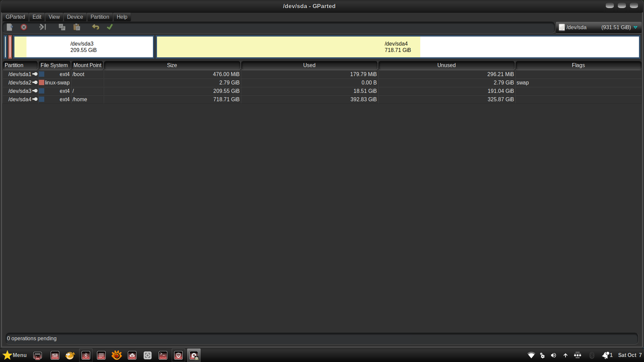This screenshot has width=644, height=362.
Task: Select the /dev/sda3 partition row
Action: pos(322,91)
